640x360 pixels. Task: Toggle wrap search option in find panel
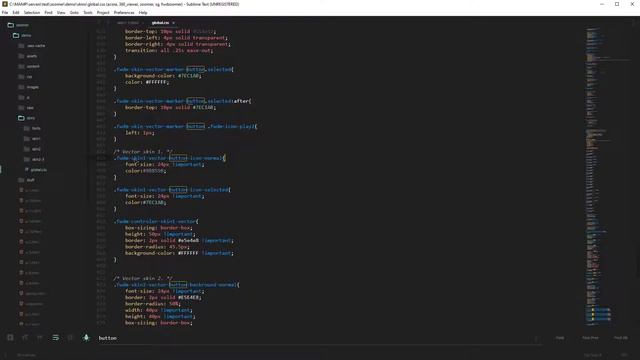click(x=56, y=338)
